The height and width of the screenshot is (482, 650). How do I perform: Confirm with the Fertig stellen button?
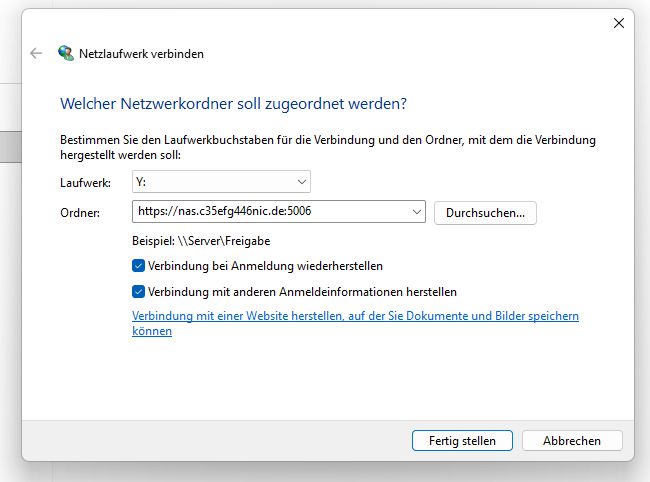click(462, 441)
